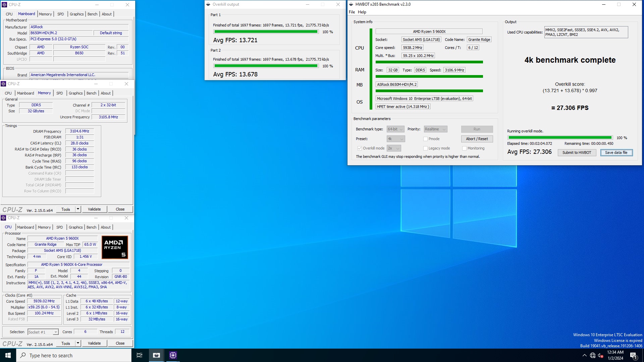The width and height of the screenshot is (644, 362).
Task: Open the Windows Start menu
Action: point(8,355)
